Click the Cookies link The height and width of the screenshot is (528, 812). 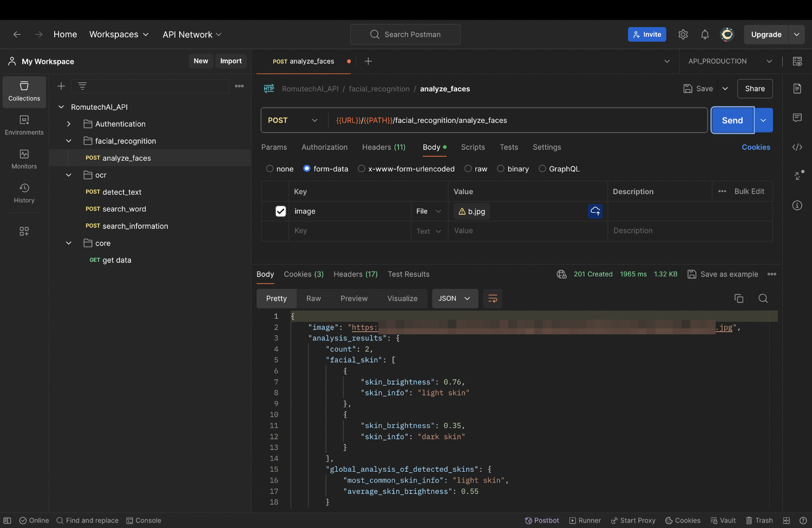point(756,147)
